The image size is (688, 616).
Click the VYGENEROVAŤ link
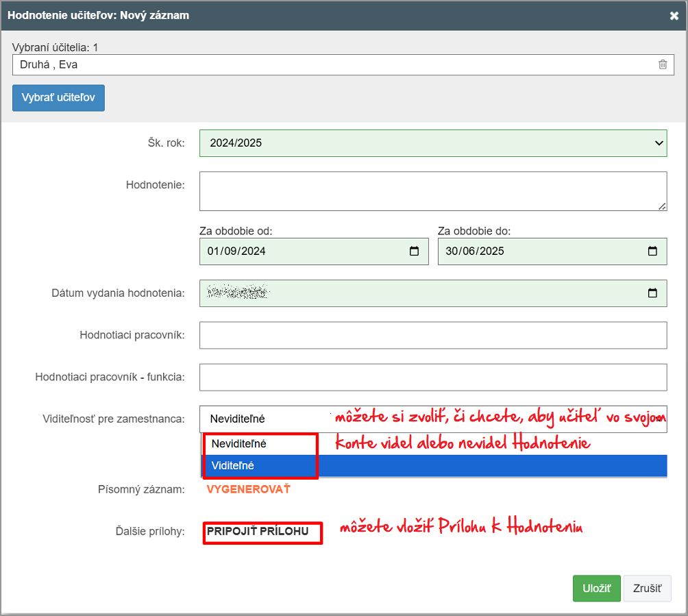[249, 489]
